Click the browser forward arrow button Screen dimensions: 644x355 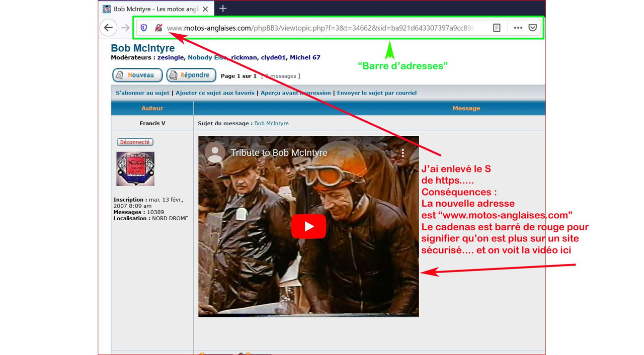tap(125, 28)
